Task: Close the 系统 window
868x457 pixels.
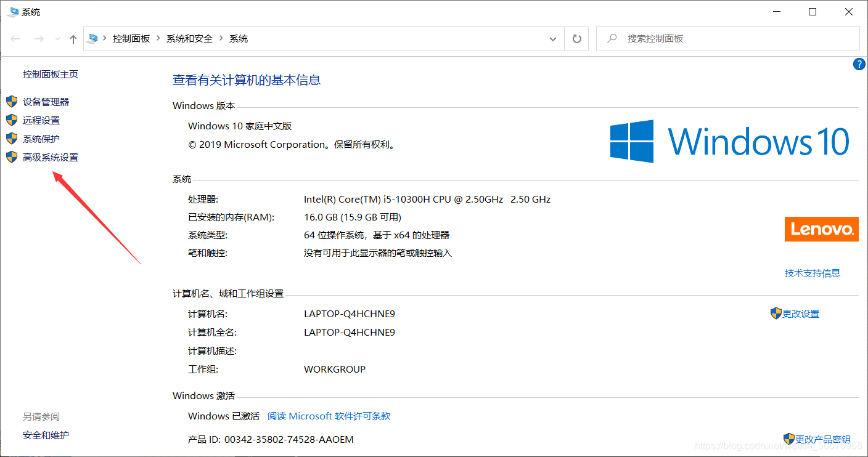Action: (848, 12)
